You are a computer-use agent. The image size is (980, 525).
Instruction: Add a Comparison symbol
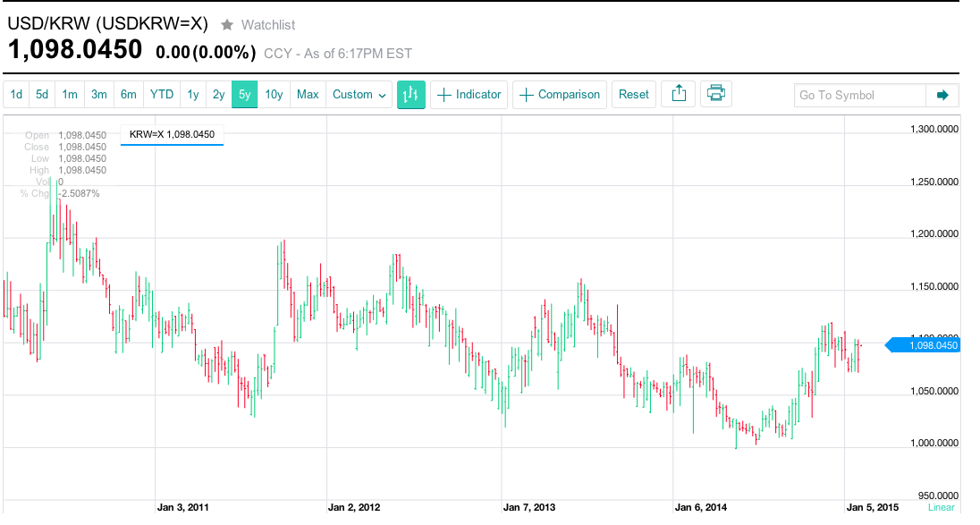pos(560,95)
